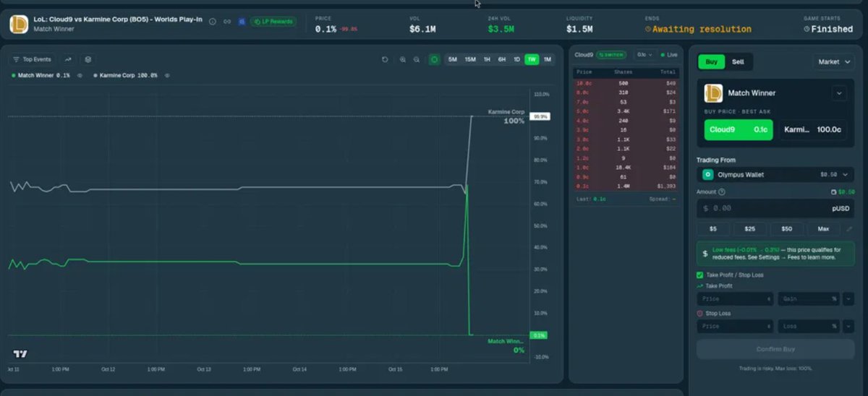This screenshot has height=396, width=868.
Task: Click the Switch button in the order book
Action: (x=611, y=54)
